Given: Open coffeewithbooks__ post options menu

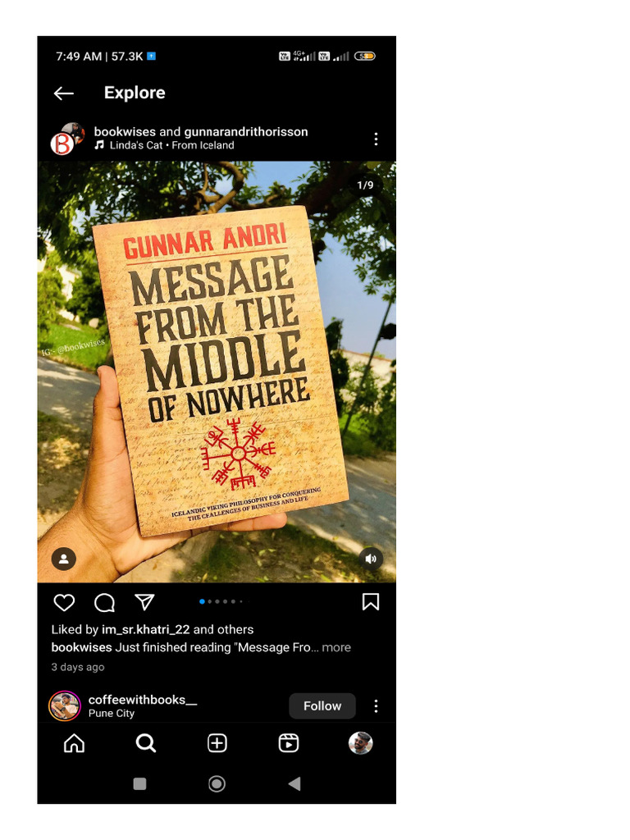Looking at the screenshot, I should click(x=376, y=706).
